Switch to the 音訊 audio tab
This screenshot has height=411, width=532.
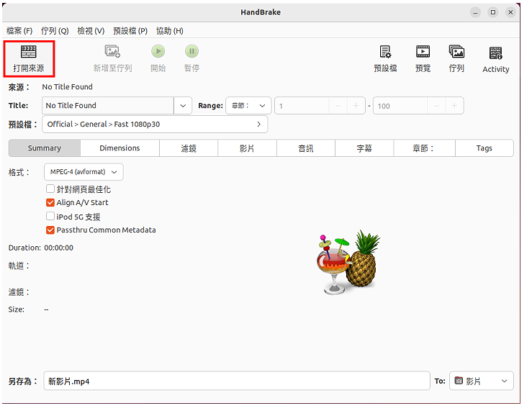pyautogui.click(x=306, y=148)
